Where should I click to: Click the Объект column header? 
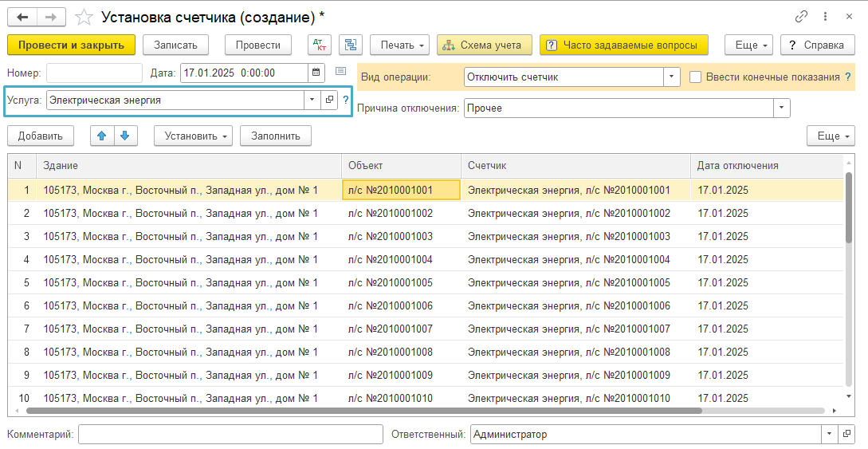(402, 166)
